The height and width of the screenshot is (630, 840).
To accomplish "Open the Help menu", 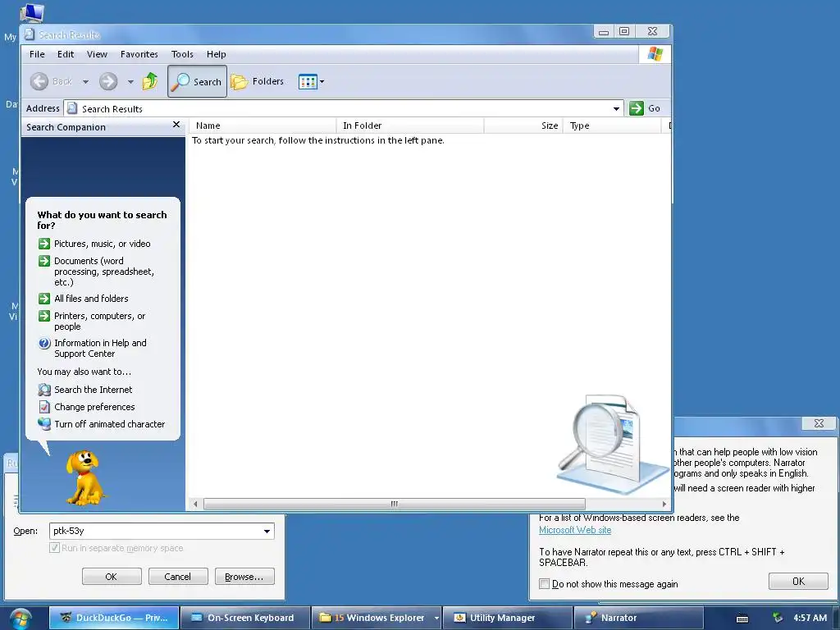I will tap(217, 54).
